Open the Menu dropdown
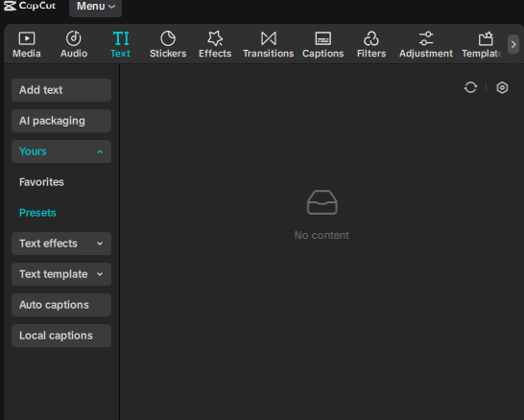 (x=95, y=7)
